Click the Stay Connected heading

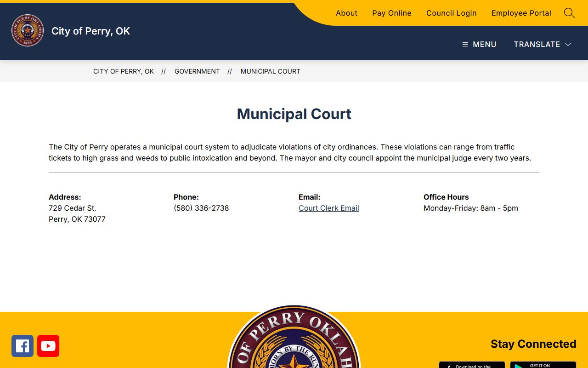(533, 344)
